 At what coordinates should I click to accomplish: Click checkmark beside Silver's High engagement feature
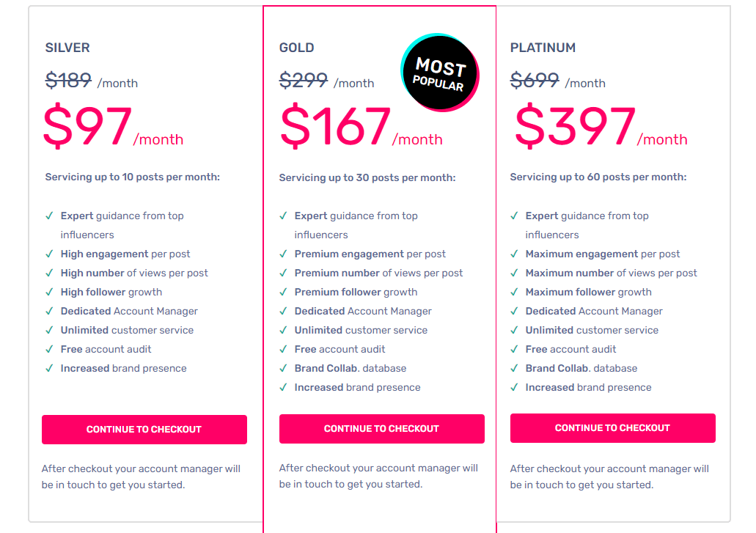coord(49,254)
